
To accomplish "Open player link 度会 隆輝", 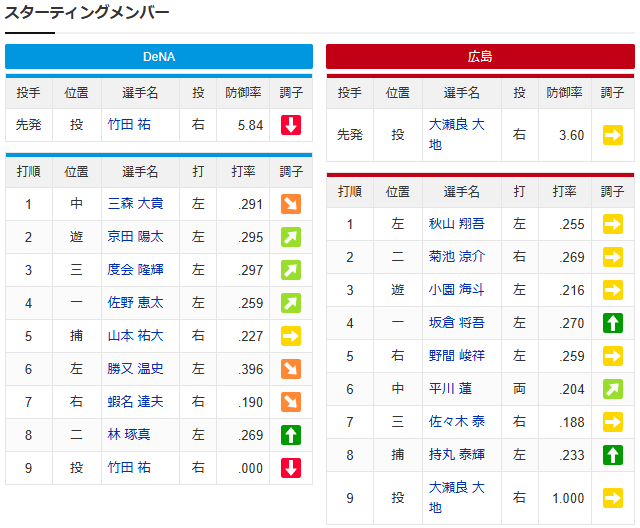I will pos(135,270).
